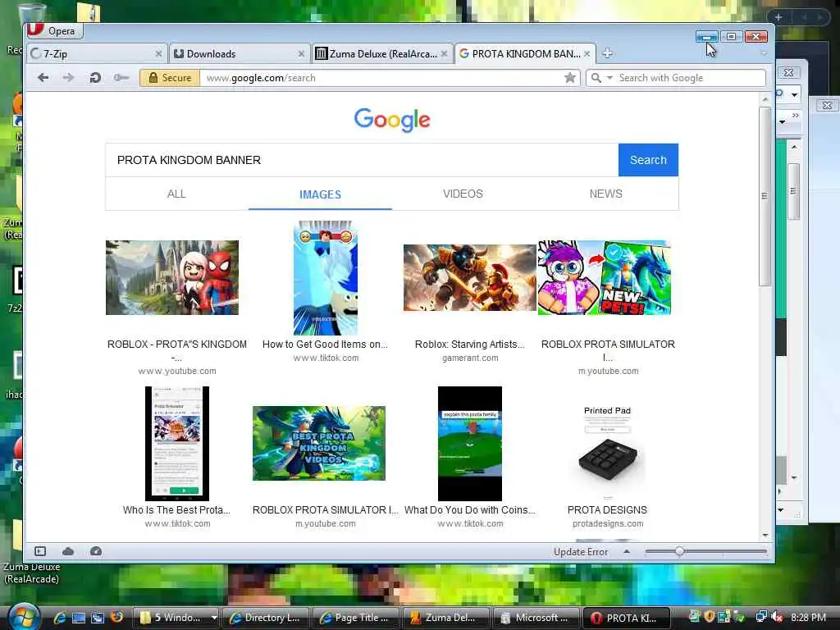Open the Who Is The Best Prota thumbnail

pos(177,444)
